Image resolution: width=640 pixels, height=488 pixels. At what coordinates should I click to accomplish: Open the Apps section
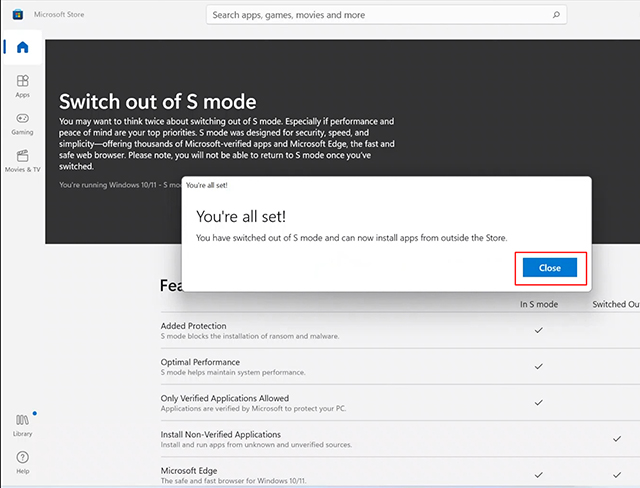pos(22,85)
